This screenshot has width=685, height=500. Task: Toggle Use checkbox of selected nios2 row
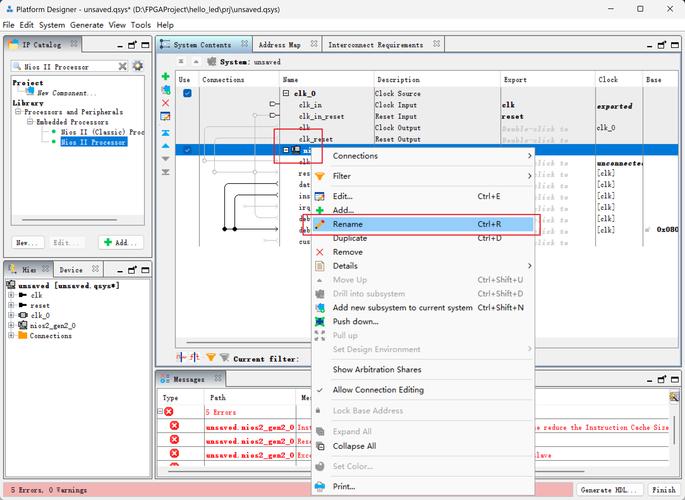[x=187, y=150]
